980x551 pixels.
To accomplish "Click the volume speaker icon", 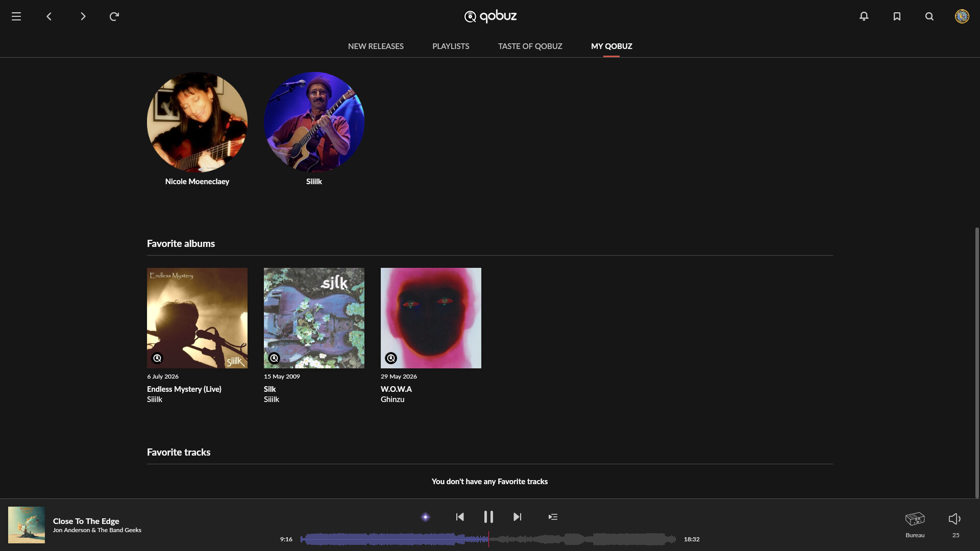I will [x=954, y=519].
